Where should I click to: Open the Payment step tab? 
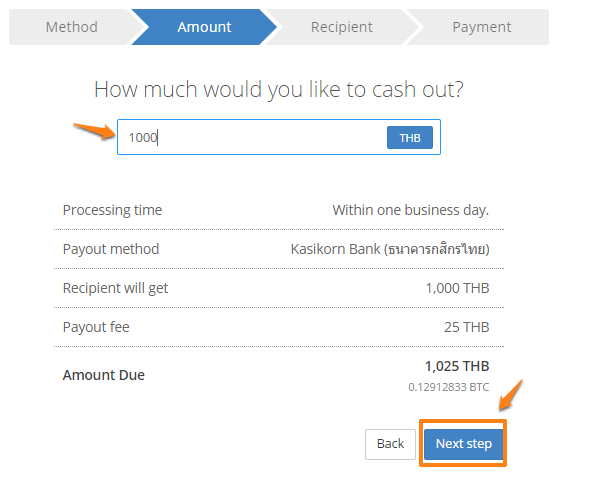pos(481,27)
